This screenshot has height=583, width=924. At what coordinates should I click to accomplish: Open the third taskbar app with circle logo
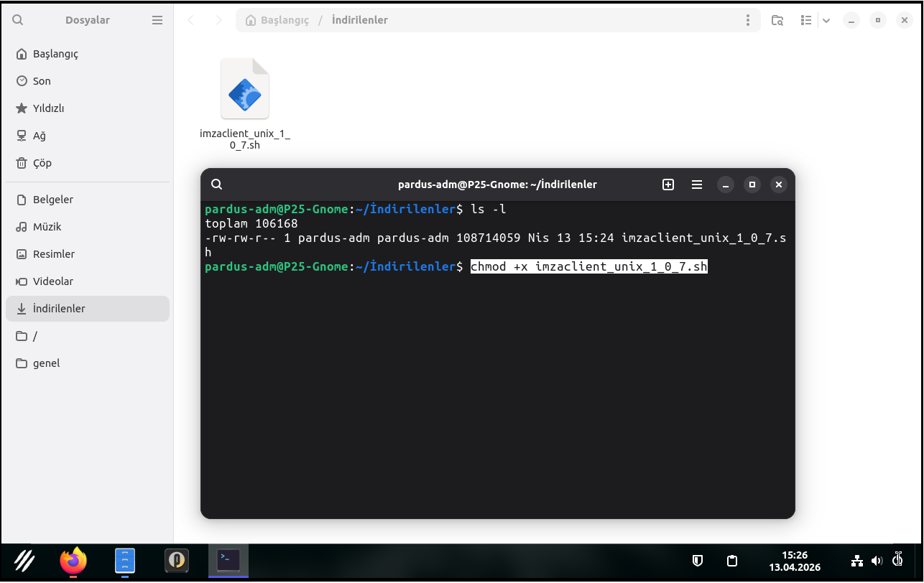(x=177, y=561)
